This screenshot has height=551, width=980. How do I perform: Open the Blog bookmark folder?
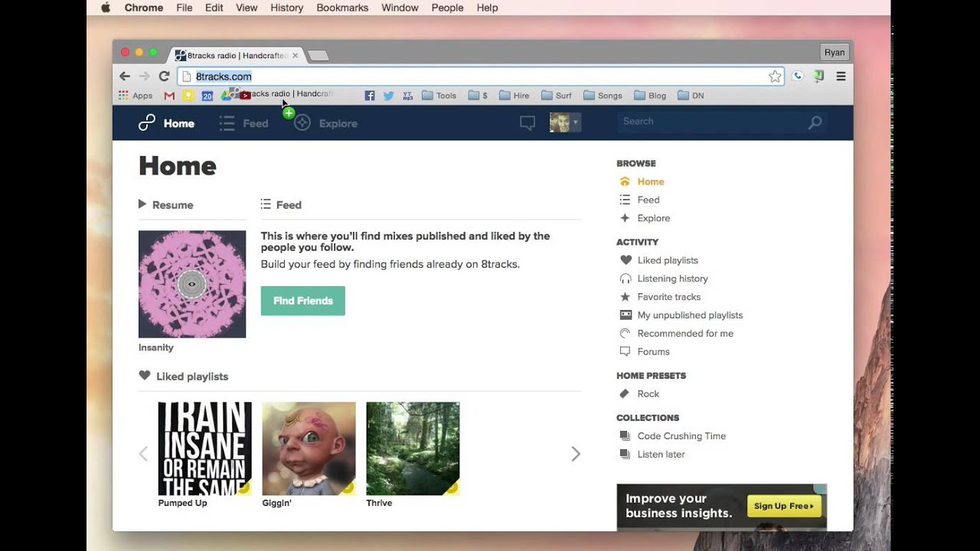(x=650, y=96)
